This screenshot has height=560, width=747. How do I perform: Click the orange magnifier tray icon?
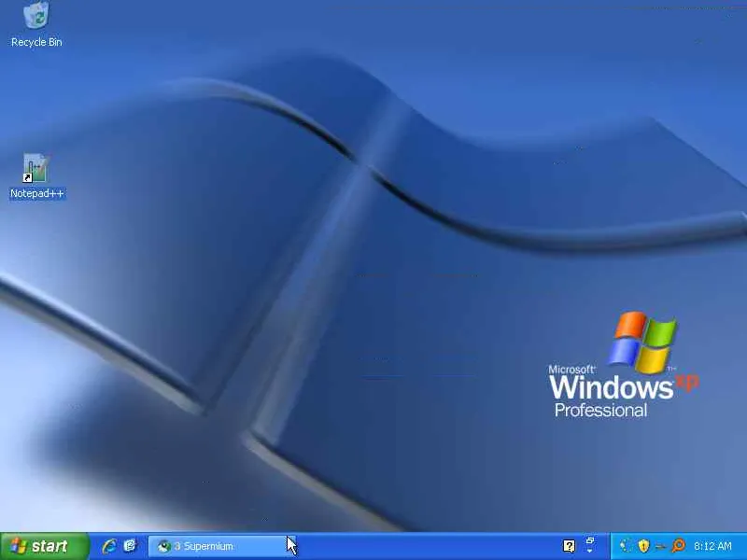tap(678, 546)
